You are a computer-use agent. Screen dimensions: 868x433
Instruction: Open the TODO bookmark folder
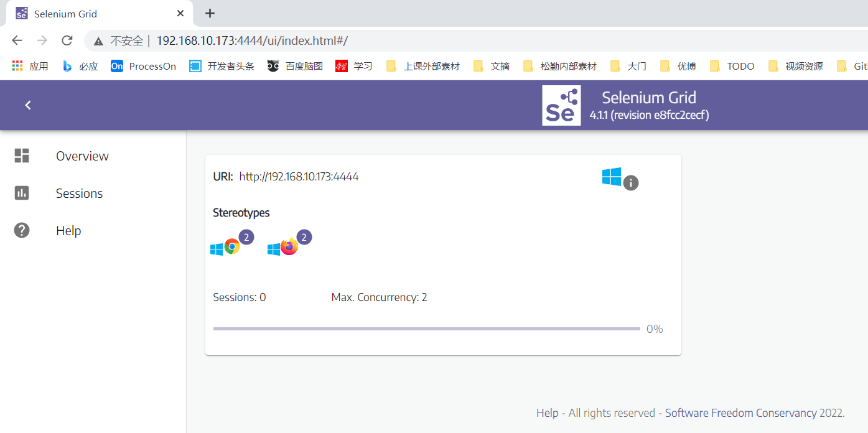pyautogui.click(x=732, y=66)
